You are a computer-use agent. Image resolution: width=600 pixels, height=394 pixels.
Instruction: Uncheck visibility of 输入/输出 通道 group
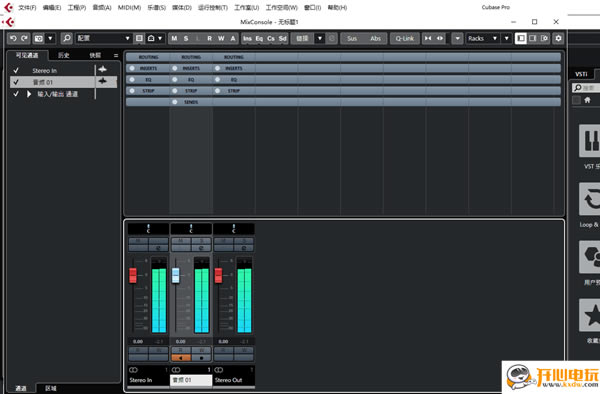coord(16,94)
